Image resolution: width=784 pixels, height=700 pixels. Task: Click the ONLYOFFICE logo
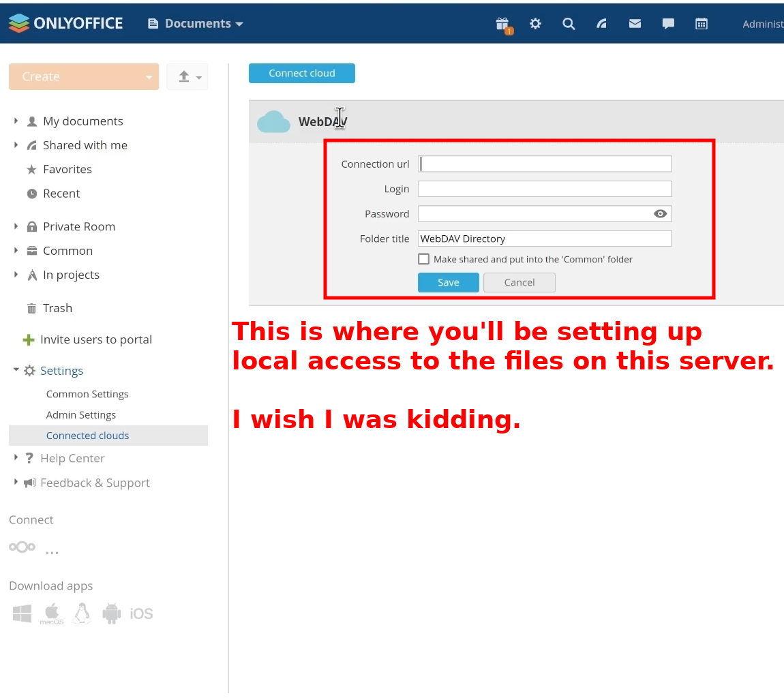click(65, 23)
